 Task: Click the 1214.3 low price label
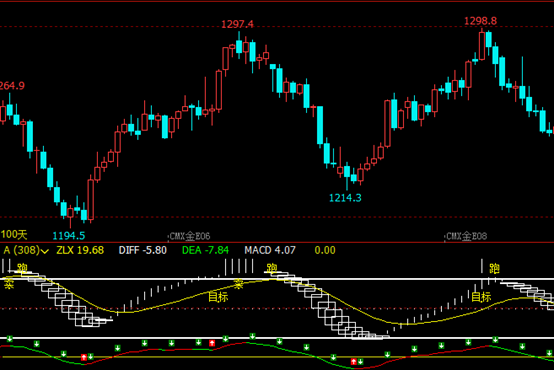[x=345, y=198]
